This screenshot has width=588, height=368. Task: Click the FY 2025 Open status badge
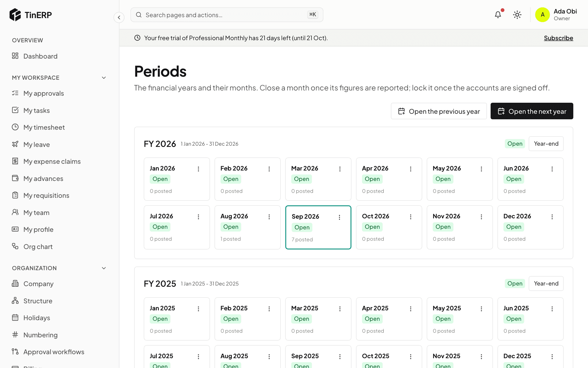515,283
